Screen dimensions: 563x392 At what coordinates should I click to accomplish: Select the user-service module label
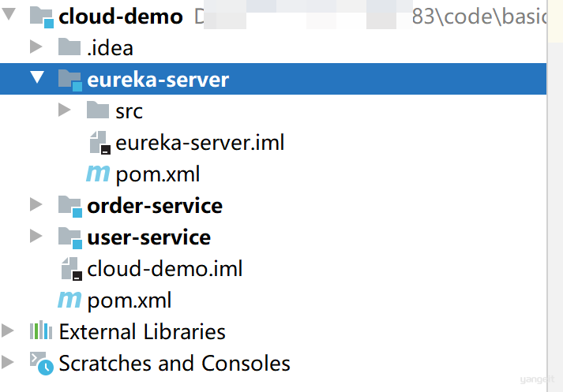point(149,237)
